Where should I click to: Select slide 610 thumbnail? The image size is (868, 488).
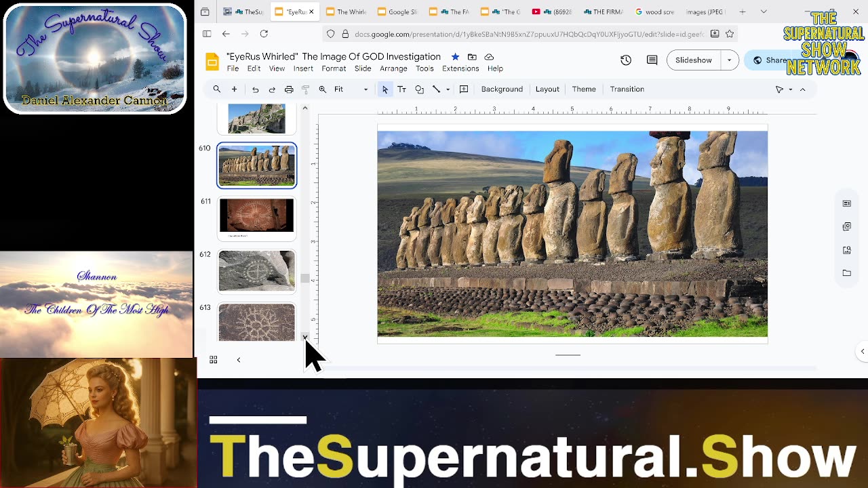[x=256, y=165]
